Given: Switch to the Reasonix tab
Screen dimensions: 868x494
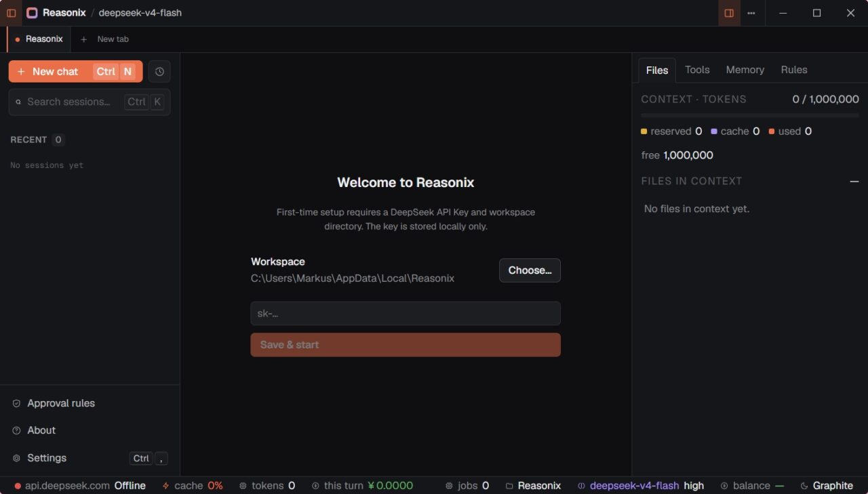Looking at the screenshot, I should click(39, 39).
